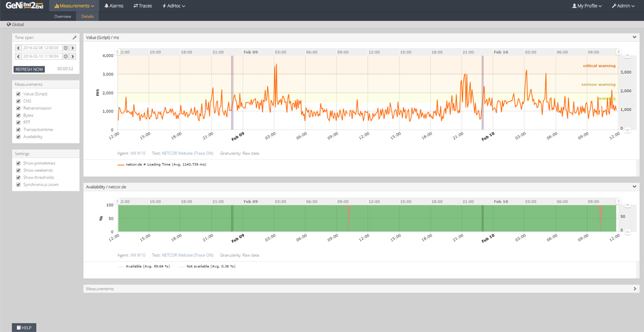644x332 pixels.
Task: Collapse the Value (Script) / ms panel
Action: tap(635, 37)
